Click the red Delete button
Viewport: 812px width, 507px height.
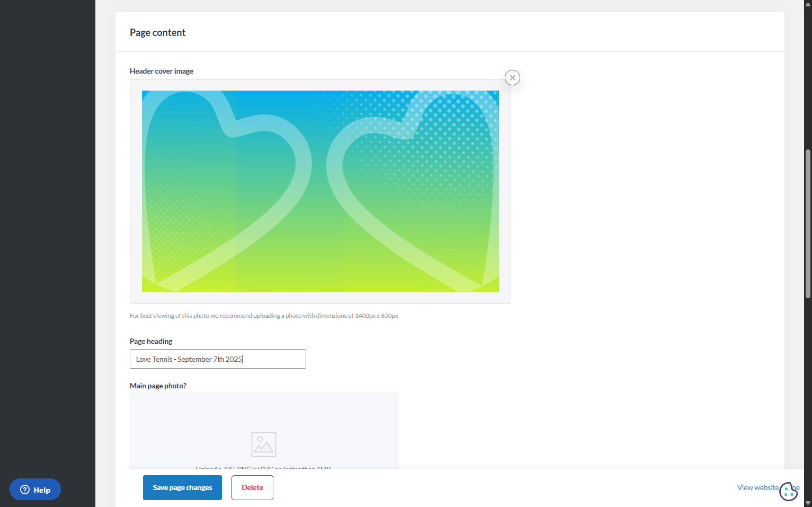point(252,487)
